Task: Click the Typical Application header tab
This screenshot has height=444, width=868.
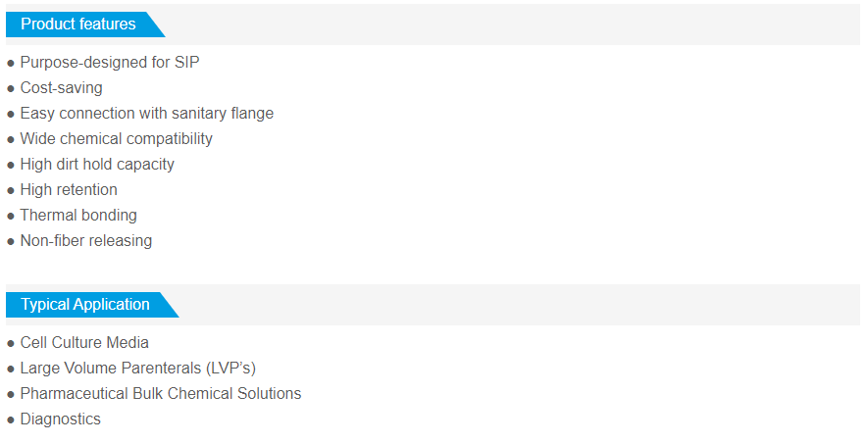Action: point(85,305)
